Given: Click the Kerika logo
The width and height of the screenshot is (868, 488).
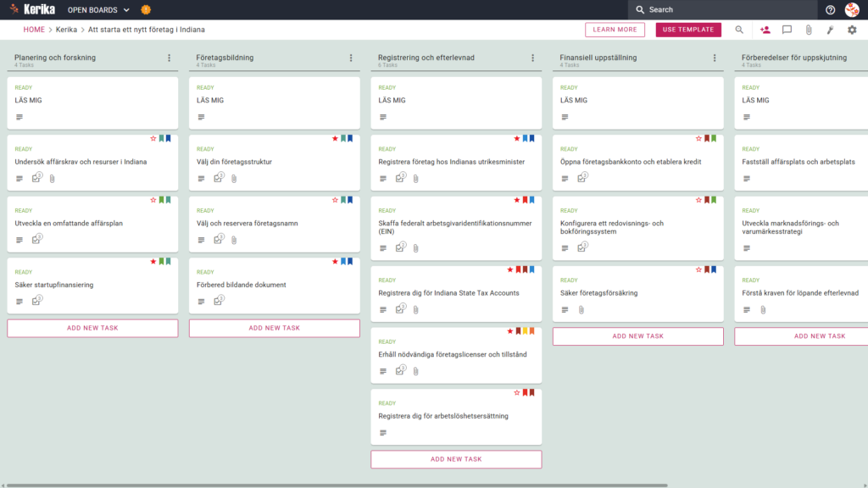Looking at the screenshot, I should coord(32,9).
